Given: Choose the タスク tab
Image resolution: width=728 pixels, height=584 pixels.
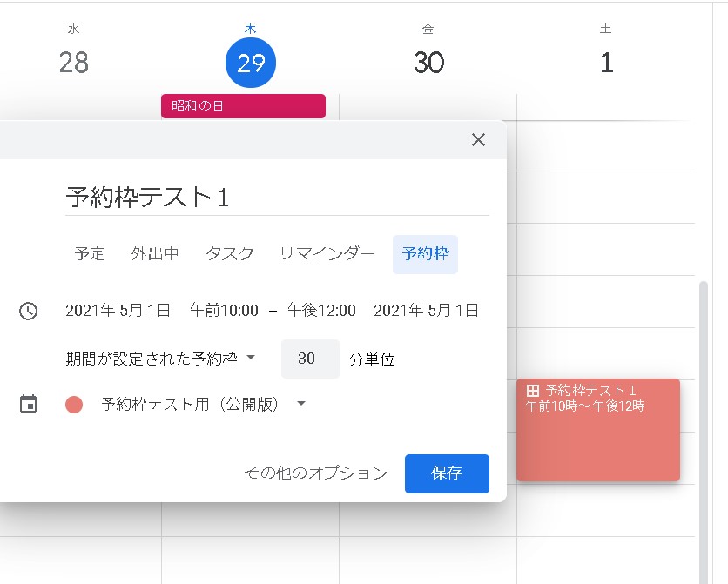Looking at the screenshot, I should [230, 254].
